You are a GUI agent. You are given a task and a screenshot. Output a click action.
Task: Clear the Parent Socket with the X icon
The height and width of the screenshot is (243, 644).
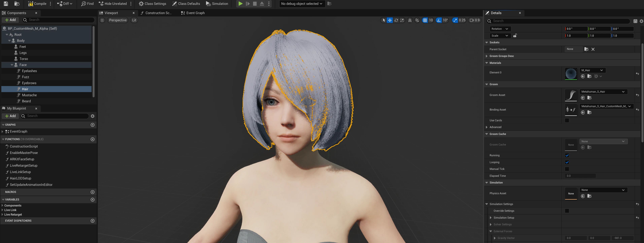point(593,49)
